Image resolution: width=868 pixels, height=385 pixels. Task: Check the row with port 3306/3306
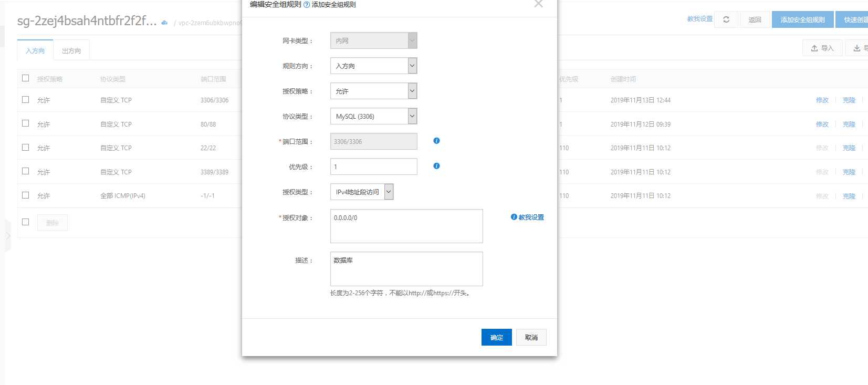tap(25, 99)
